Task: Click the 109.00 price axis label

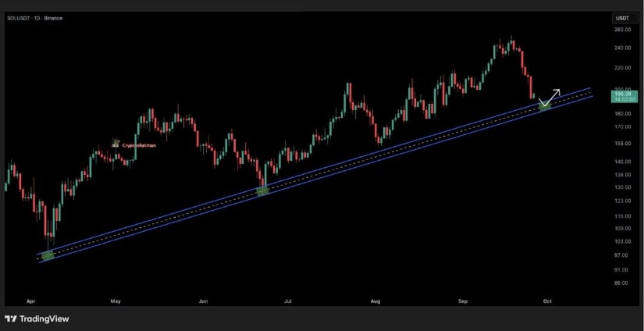Action: click(623, 228)
